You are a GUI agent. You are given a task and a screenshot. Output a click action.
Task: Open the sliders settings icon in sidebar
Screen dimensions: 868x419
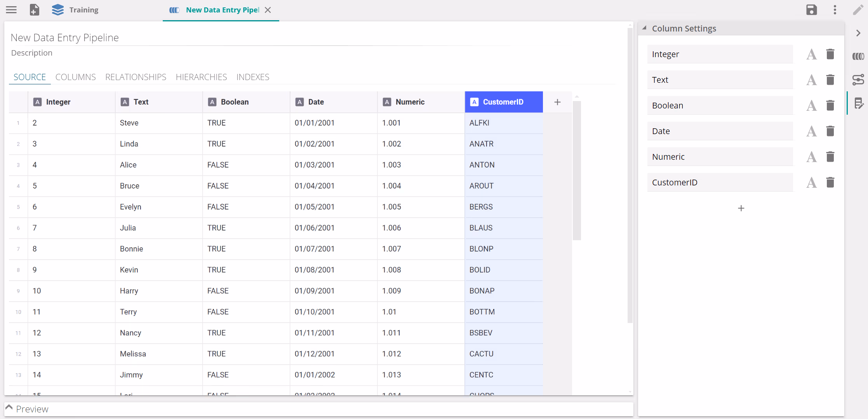[x=858, y=80]
